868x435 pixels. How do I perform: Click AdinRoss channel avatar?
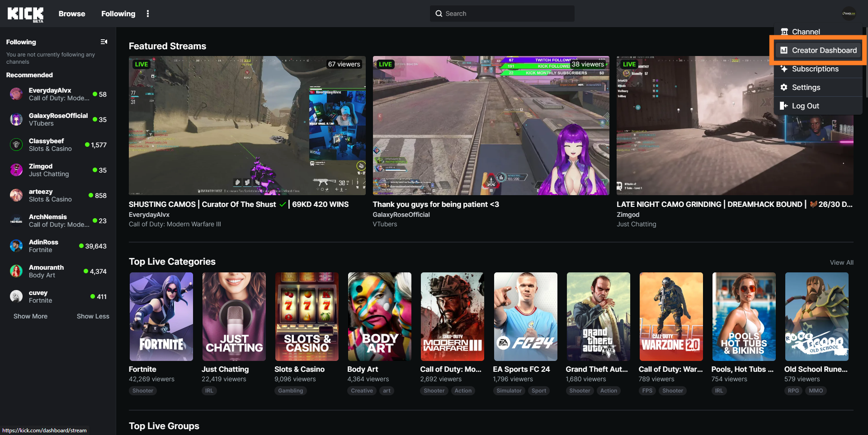click(16, 246)
